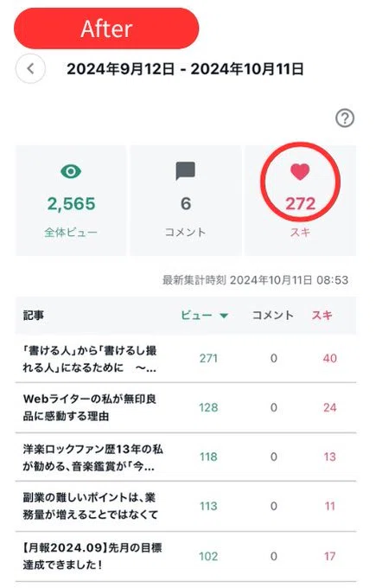The height and width of the screenshot is (588, 382).
Task: Click the pink heart likes icon
Action: click(300, 172)
